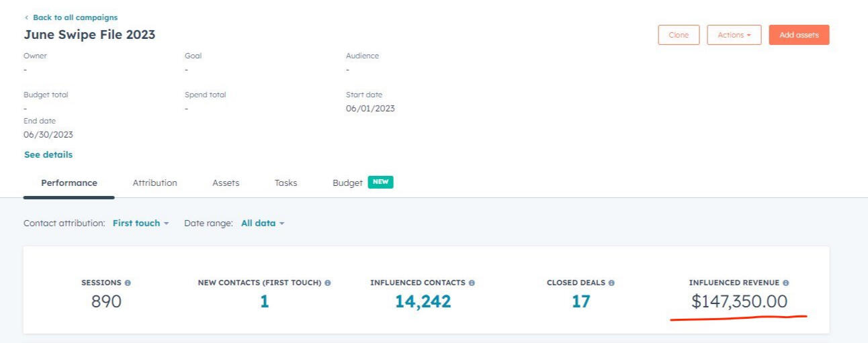This screenshot has height=343, width=868.
Task: Open the Actions dropdown menu
Action: [x=734, y=35]
